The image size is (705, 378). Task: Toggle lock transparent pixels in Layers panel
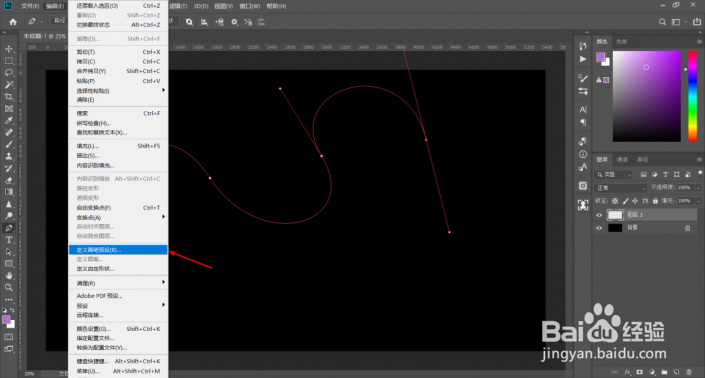click(x=615, y=201)
